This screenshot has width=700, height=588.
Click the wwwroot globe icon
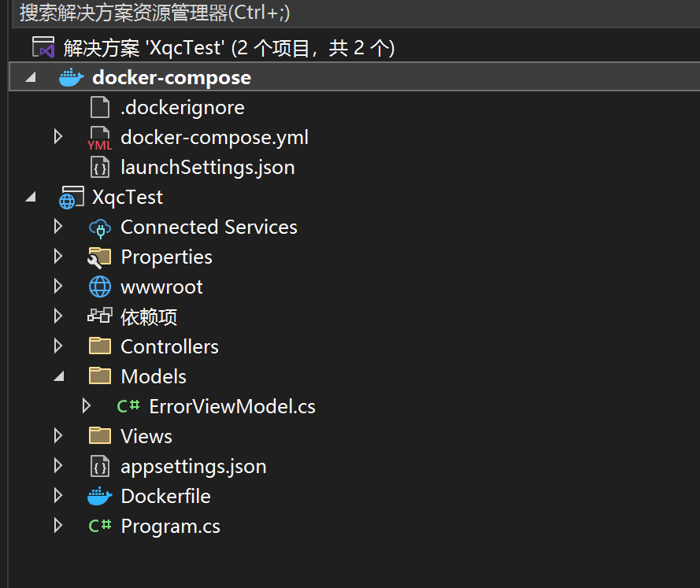[x=100, y=287]
